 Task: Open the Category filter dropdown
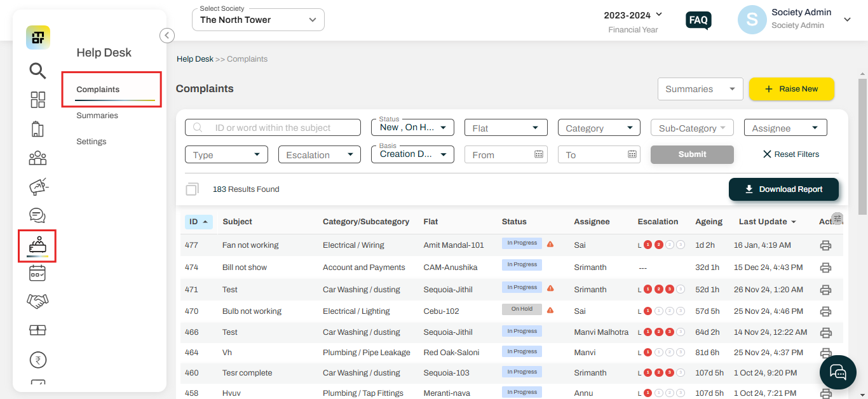[x=599, y=128]
